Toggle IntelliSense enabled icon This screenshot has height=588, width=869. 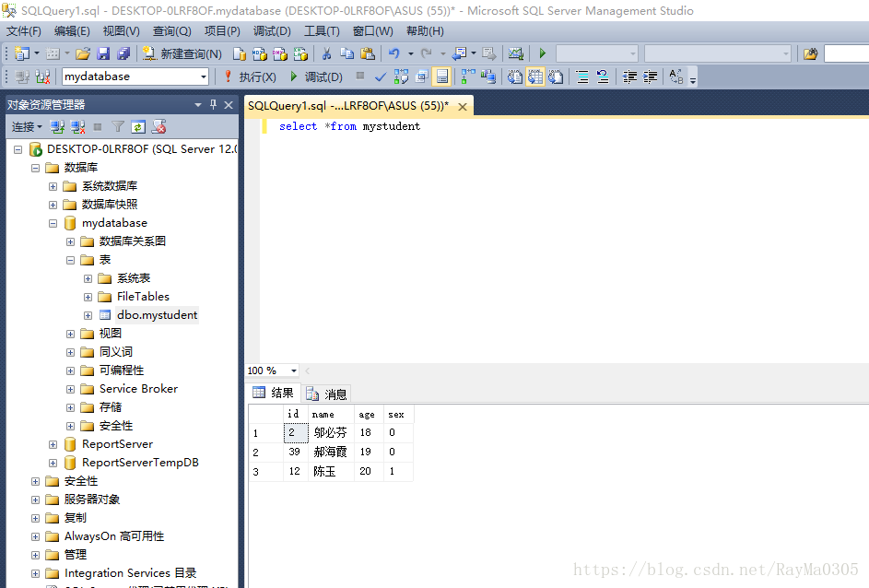point(442,77)
